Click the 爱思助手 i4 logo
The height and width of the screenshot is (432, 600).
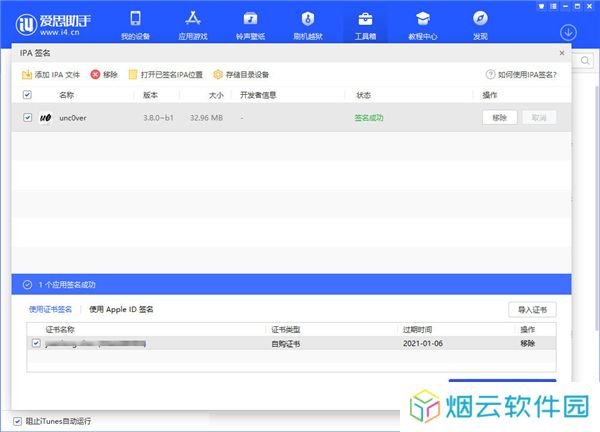click(x=53, y=24)
